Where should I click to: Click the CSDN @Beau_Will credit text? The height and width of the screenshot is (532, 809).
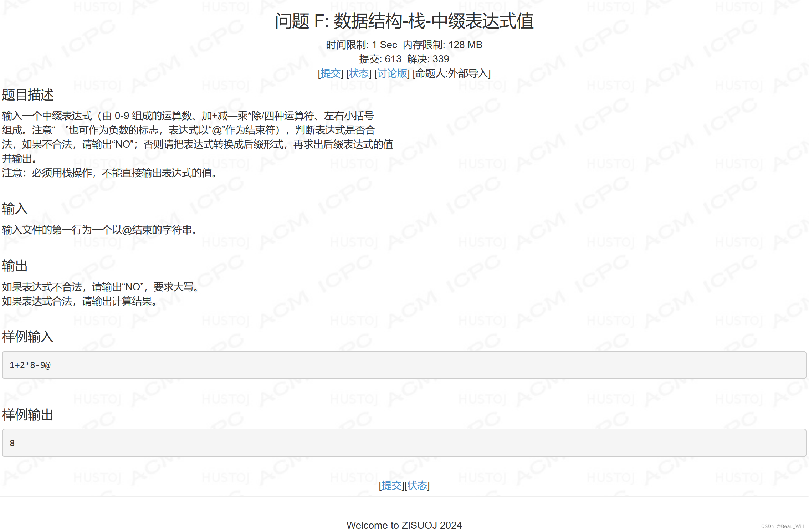pyautogui.click(x=782, y=526)
